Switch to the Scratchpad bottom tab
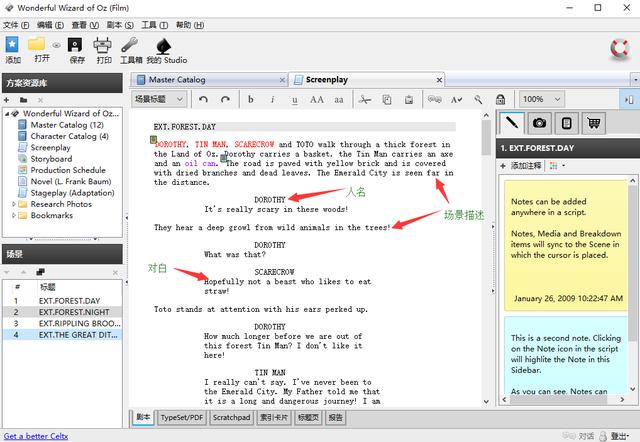This screenshot has width=640, height=442. 231,418
